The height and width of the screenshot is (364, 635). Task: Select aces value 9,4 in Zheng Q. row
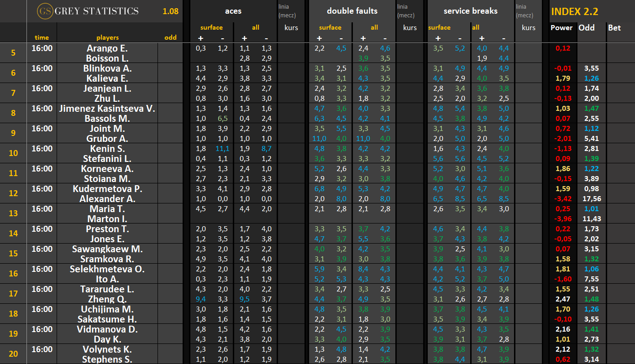coord(201,299)
